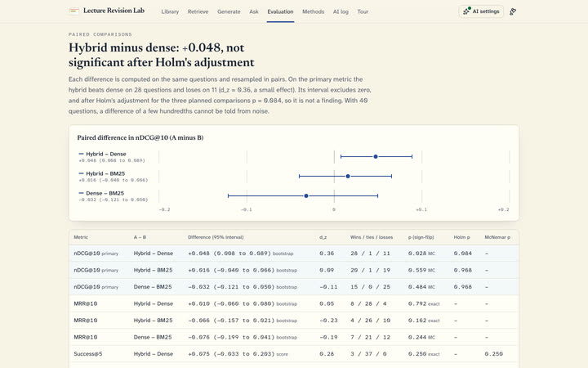Click the Holm p column header

461,237
